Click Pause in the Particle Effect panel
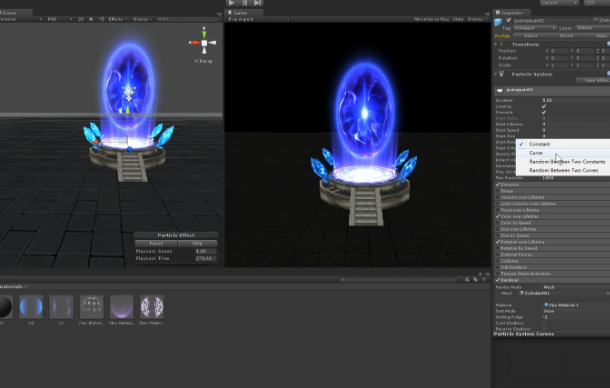The image size is (610, 388). pyautogui.click(x=156, y=243)
